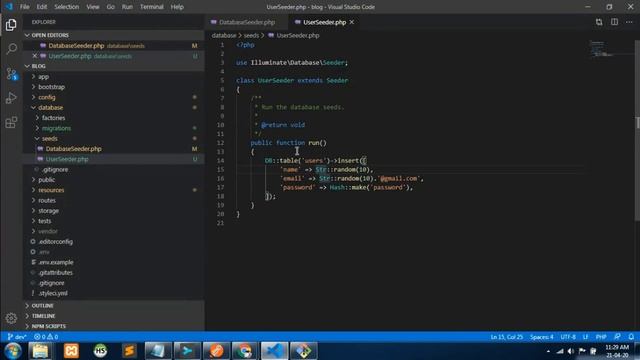Open the Terminal menu

(151, 7)
